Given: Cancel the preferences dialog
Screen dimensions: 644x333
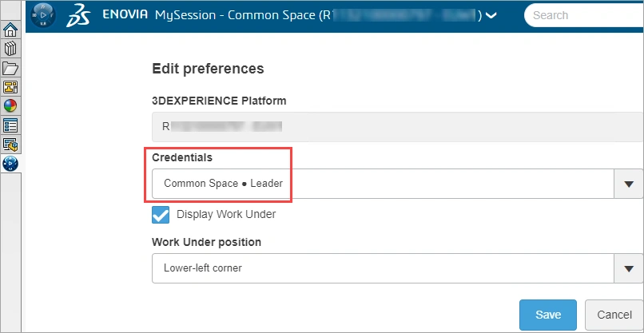Looking at the screenshot, I should [x=614, y=315].
